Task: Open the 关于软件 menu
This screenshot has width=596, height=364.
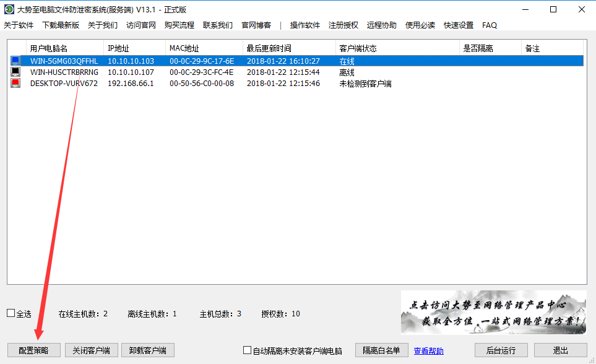Action: coord(19,25)
